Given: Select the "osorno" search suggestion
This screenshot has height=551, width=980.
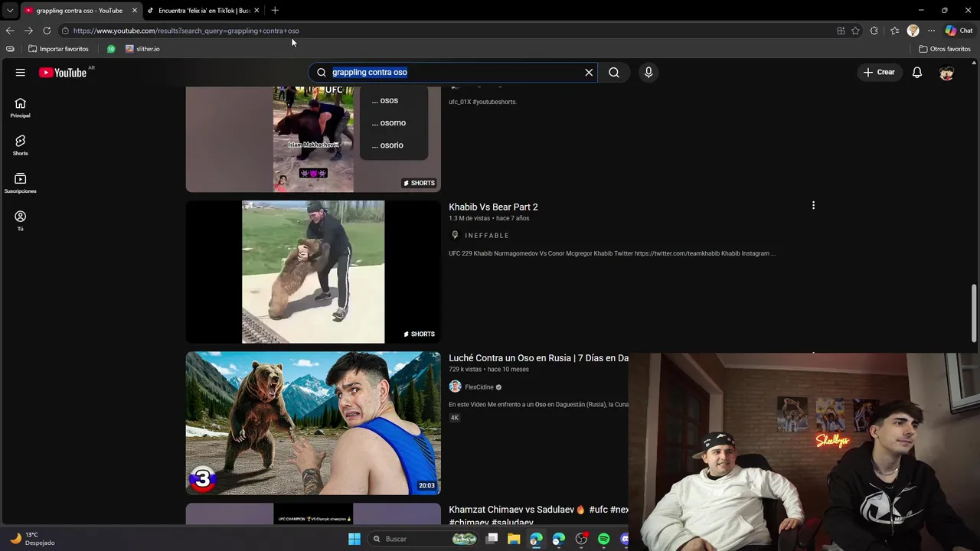Looking at the screenshot, I should pyautogui.click(x=394, y=122).
